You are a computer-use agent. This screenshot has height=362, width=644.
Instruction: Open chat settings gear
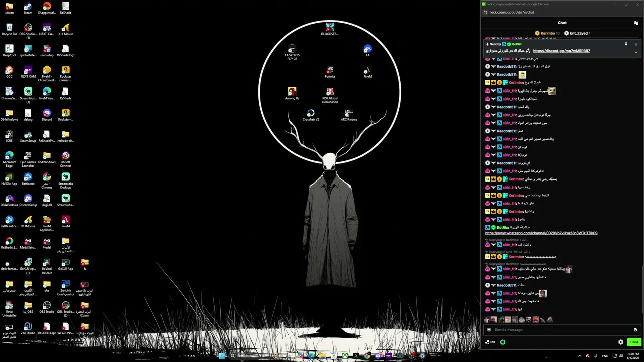coord(621,342)
